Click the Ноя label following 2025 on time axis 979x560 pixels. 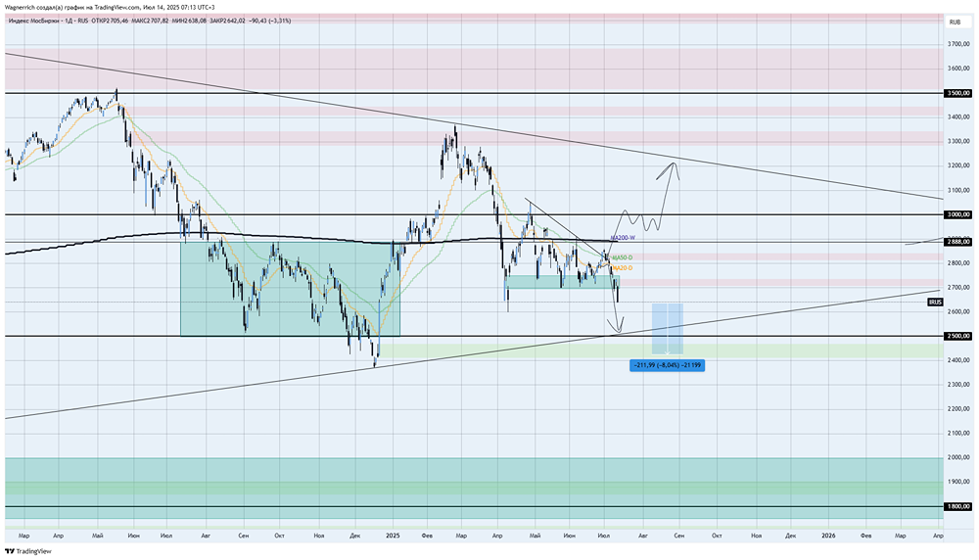tap(756, 536)
